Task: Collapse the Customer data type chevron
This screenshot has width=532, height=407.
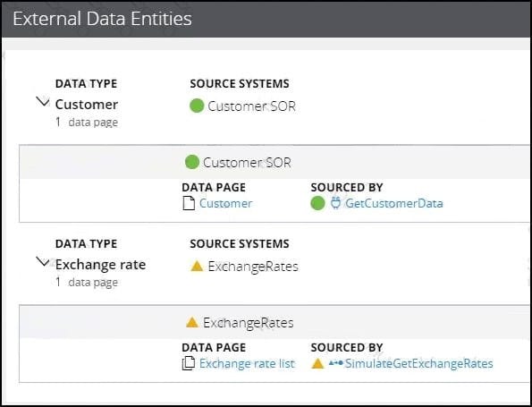Action: point(43,101)
